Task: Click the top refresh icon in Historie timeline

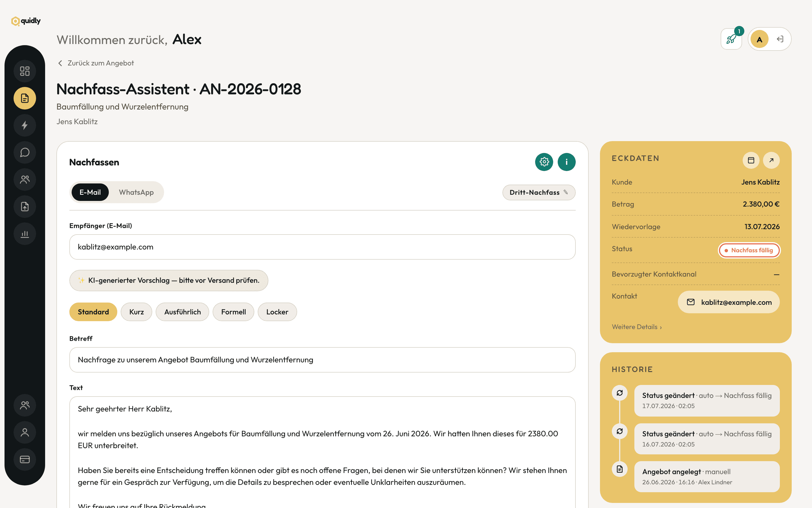Action: (619, 393)
